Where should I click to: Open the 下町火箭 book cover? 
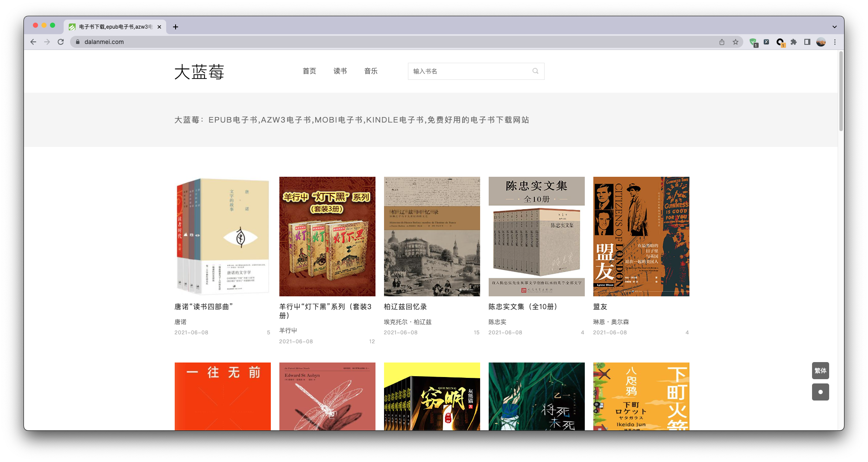[x=641, y=396]
